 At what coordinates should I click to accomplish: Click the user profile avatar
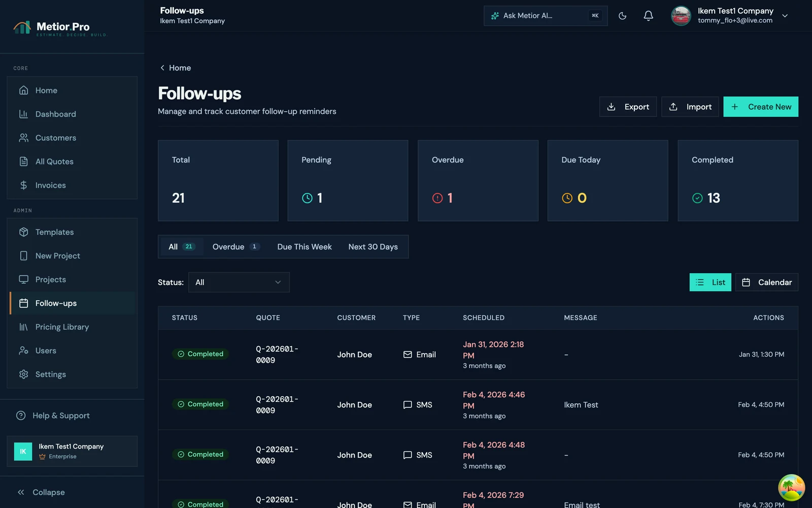(681, 16)
